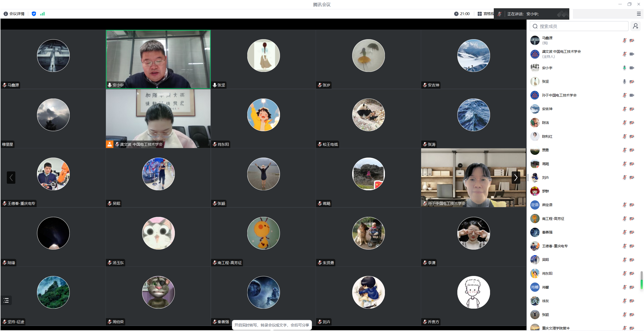
Task: Click the muted mic icon in the speaking status bar
Action: coord(499,14)
